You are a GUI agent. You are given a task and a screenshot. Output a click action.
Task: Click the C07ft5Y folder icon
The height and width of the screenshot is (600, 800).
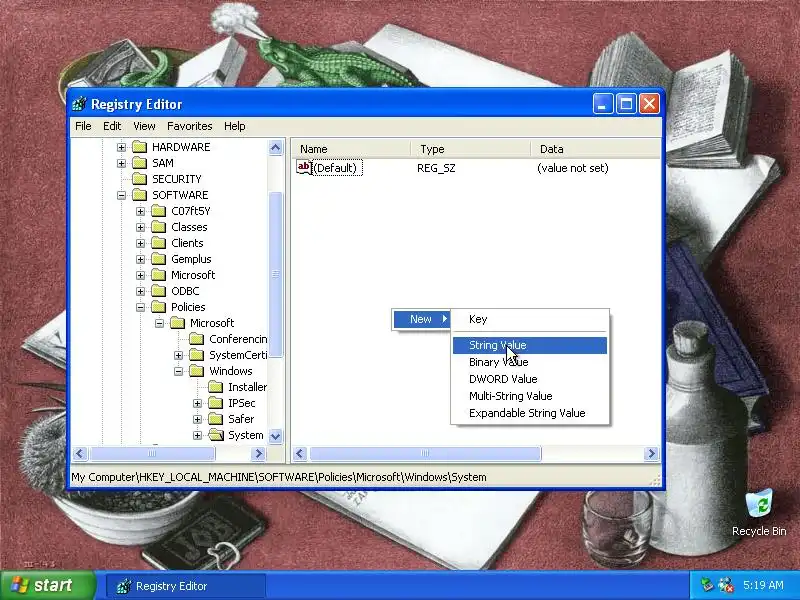point(159,211)
